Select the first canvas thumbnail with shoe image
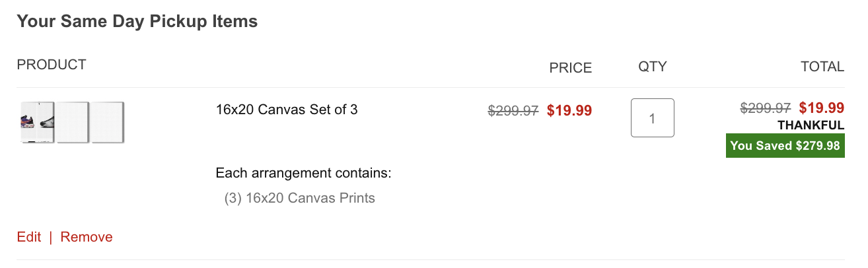 coord(38,122)
